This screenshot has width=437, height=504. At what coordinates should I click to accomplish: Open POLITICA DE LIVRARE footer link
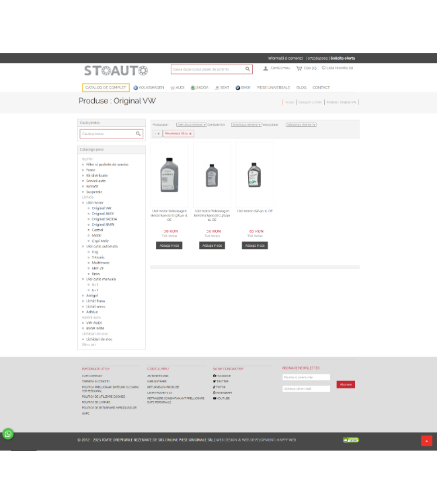[96, 403]
